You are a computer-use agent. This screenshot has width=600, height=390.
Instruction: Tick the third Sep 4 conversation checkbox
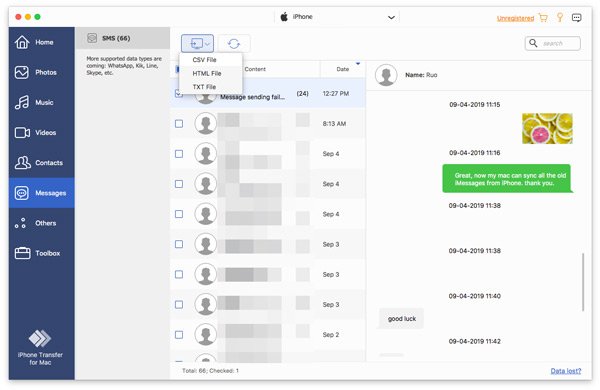point(179,214)
